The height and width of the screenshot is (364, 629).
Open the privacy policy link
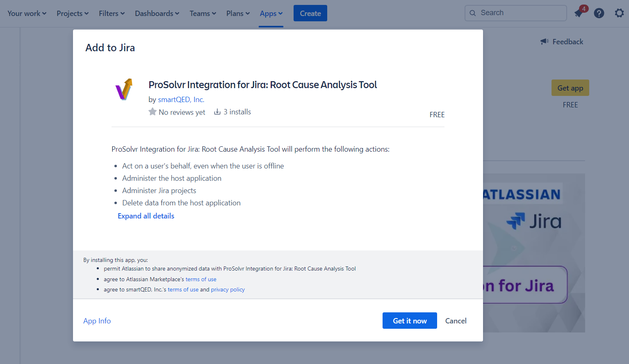pos(228,289)
